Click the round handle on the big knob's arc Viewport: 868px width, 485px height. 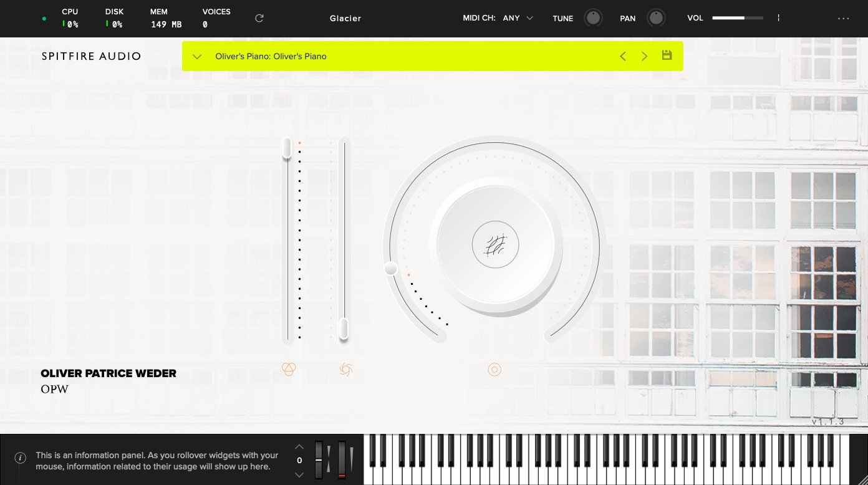(x=390, y=268)
